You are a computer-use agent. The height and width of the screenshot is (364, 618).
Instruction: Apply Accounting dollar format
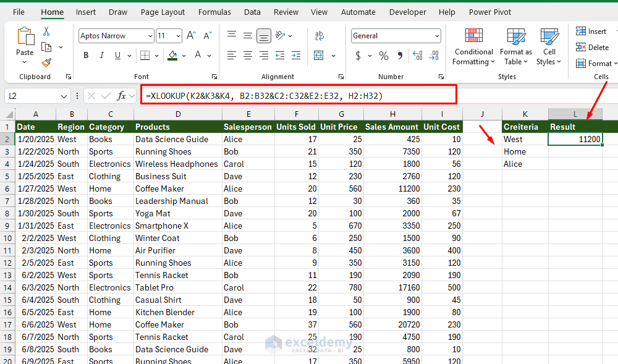coord(358,55)
